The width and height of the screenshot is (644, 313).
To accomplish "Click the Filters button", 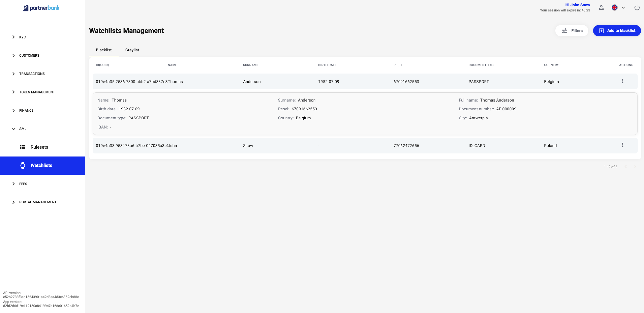I will [572, 31].
